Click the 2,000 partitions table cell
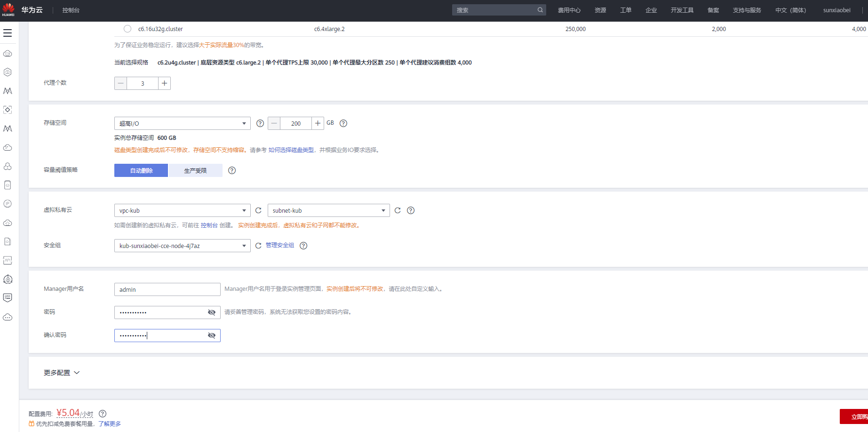The image size is (868, 432). tap(719, 29)
